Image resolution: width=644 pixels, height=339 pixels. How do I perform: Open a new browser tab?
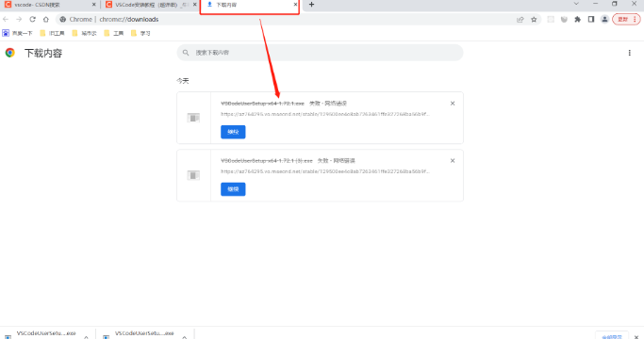311,5
